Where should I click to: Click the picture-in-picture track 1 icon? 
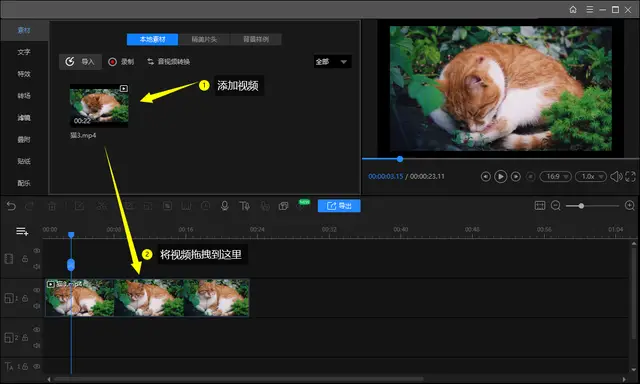pos(9,298)
